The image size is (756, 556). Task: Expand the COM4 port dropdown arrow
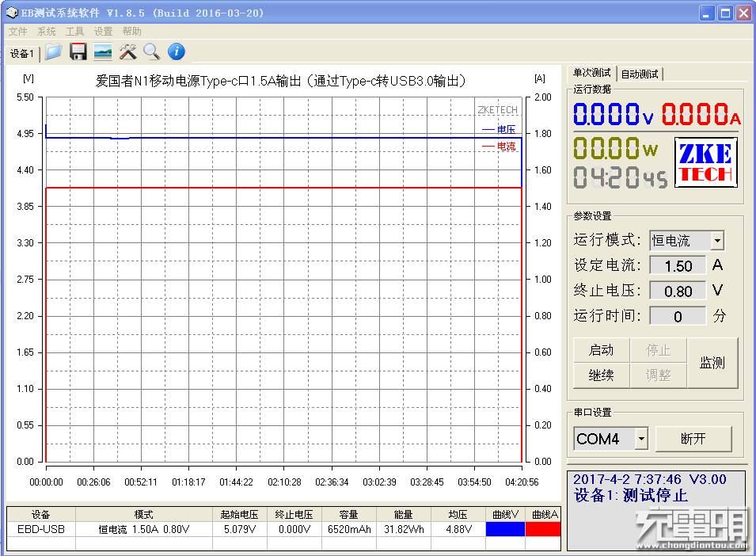[x=641, y=439]
